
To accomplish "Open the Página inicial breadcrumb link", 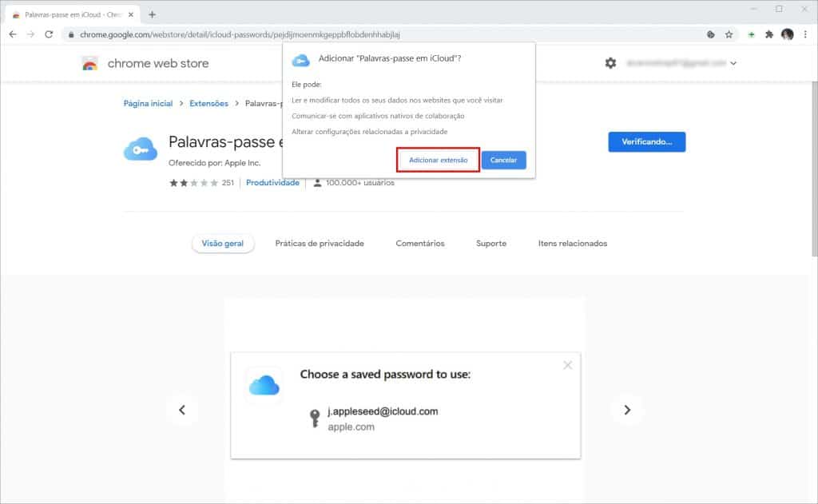I will tap(148, 103).
